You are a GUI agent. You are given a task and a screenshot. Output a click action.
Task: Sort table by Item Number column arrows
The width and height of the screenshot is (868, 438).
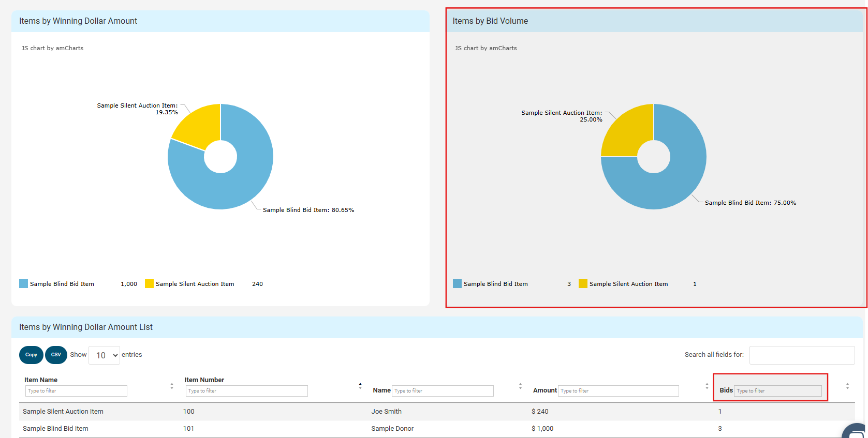pos(360,386)
